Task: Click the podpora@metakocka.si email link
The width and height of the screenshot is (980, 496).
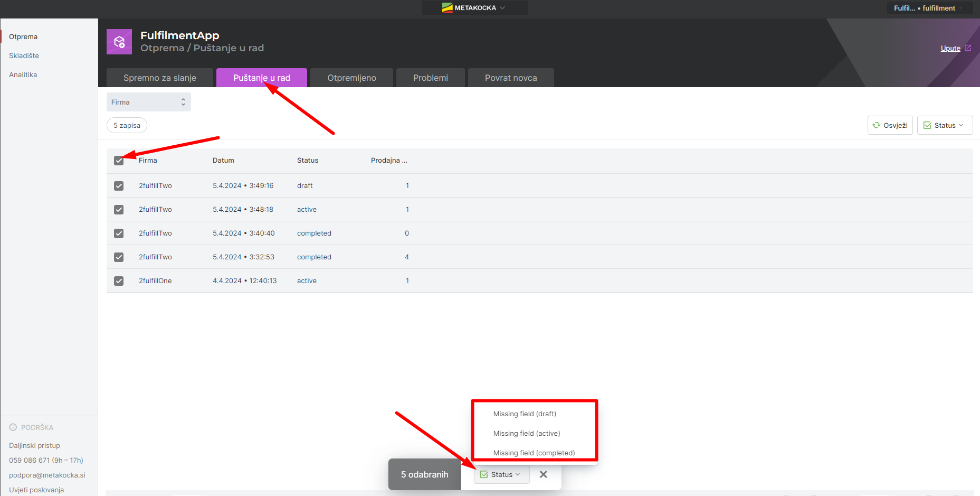Action: click(47, 475)
